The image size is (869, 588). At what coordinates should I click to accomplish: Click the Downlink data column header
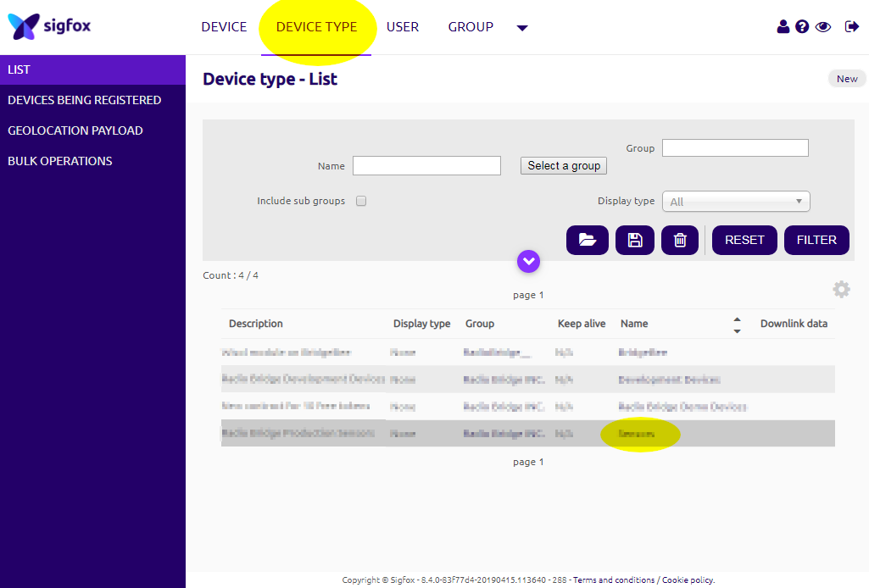pos(794,324)
